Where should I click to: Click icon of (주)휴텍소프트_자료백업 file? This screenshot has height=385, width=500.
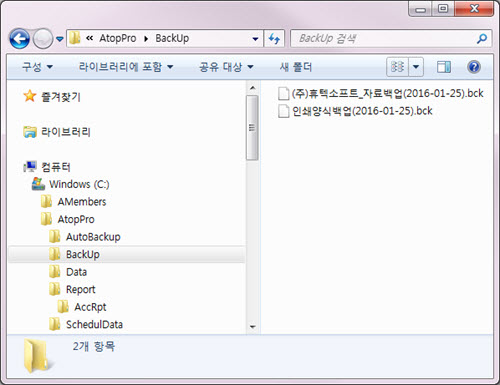pos(283,93)
